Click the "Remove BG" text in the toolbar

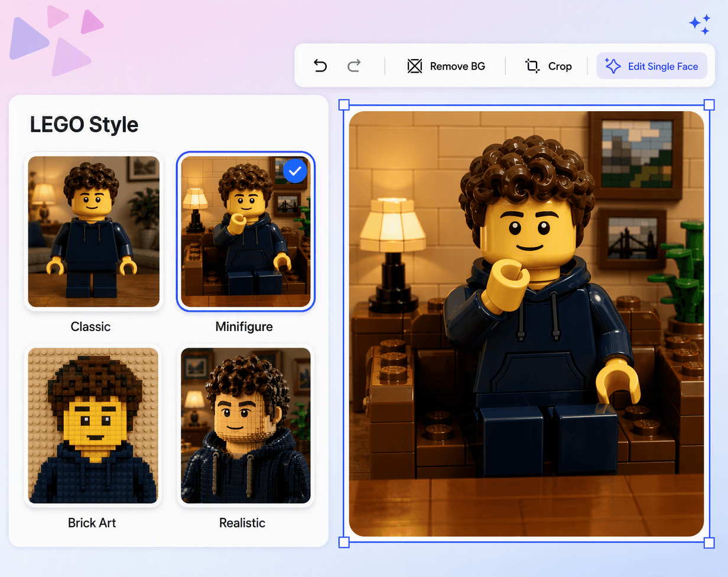[x=457, y=66]
